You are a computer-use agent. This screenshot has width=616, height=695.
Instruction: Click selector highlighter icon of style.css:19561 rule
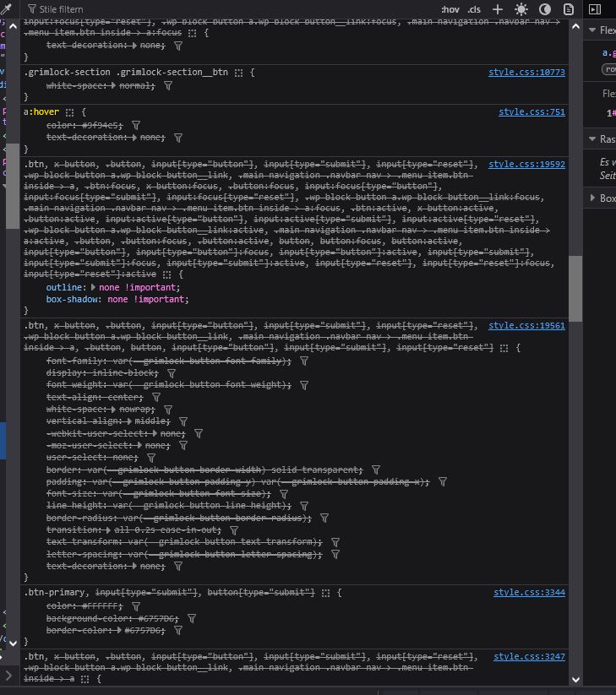coord(504,349)
